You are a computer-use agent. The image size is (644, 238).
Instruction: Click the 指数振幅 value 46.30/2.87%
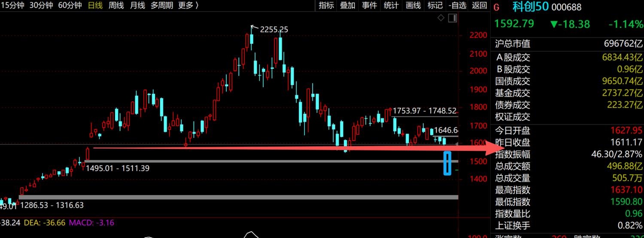[x=617, y=154]
